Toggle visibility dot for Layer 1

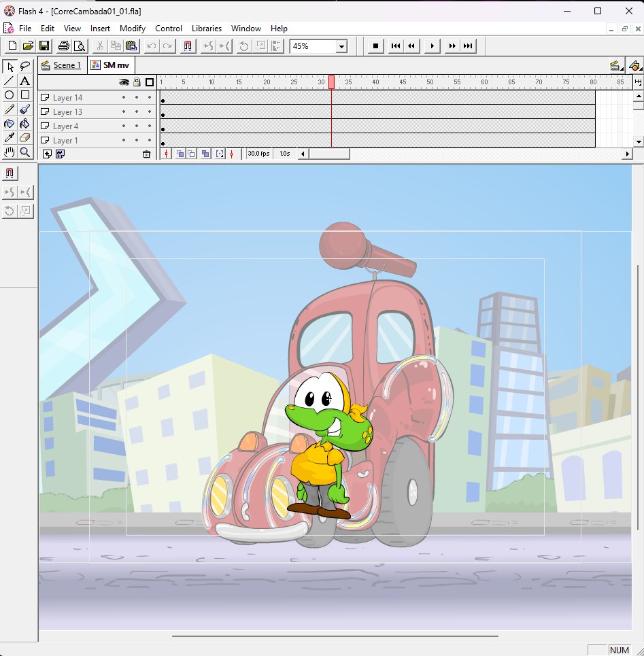124,140
